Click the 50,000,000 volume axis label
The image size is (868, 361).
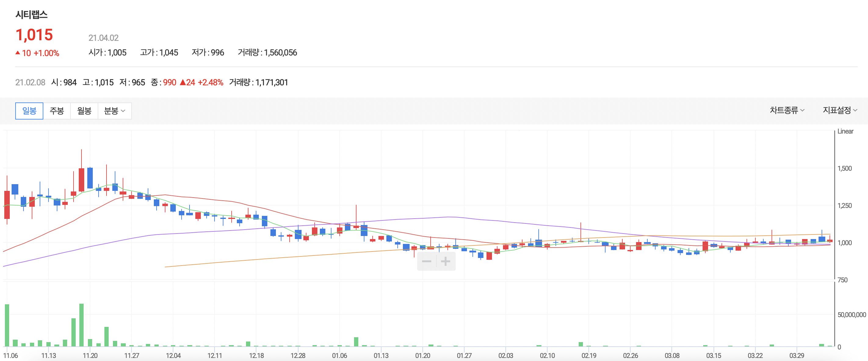(x=852, y=315)
